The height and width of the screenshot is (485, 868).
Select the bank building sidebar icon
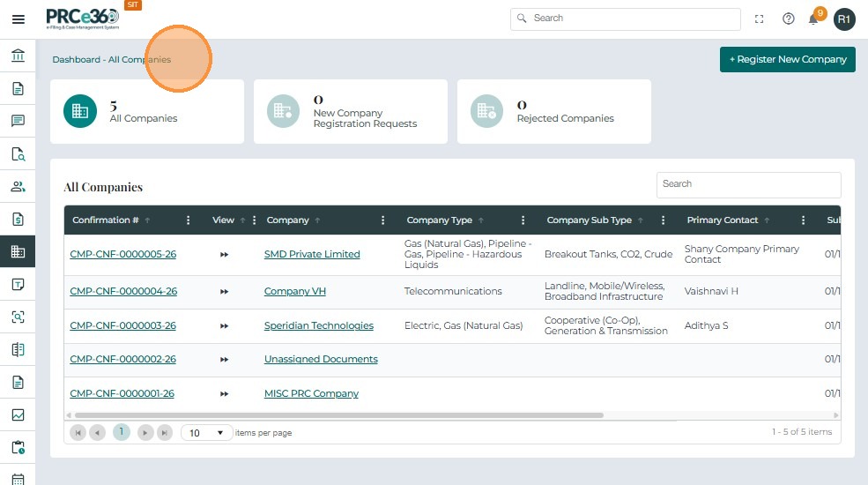tap(18, 56)
